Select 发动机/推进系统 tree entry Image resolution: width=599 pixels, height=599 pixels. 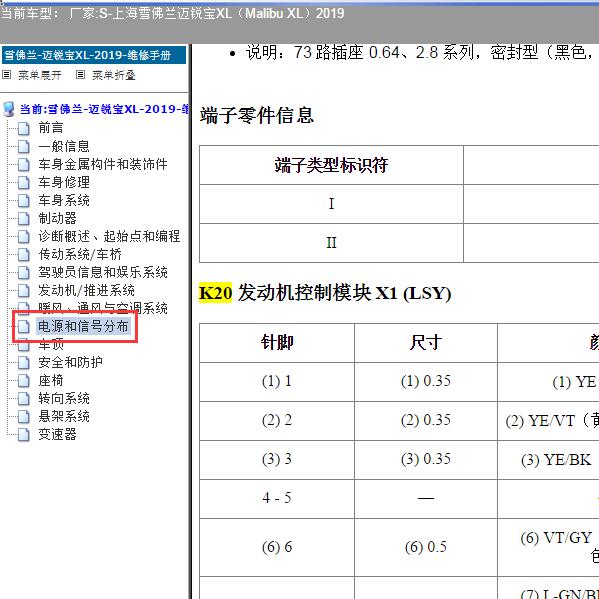(86, 290)
